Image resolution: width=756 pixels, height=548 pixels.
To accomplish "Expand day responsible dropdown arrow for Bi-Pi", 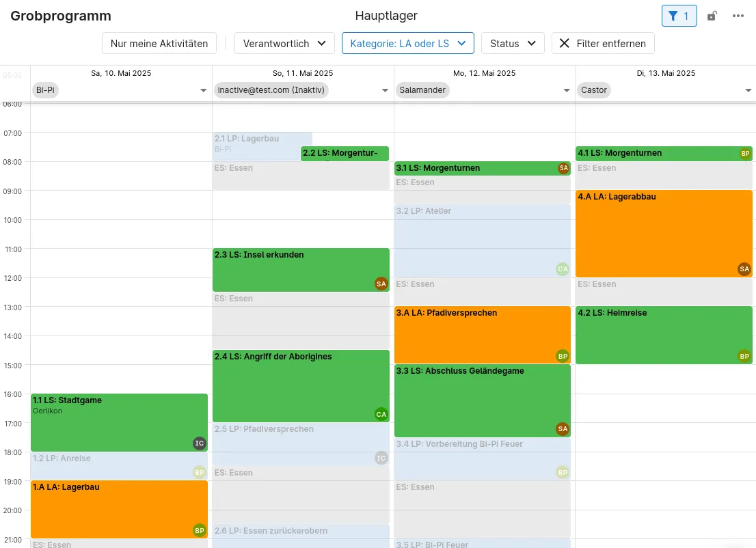I will pyautogui.click(x=203, y=90).
